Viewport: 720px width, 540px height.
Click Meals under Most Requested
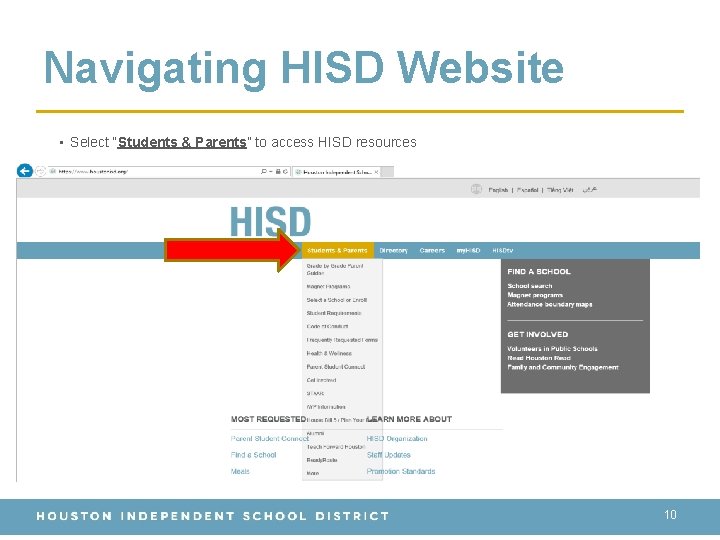[240, 472]
